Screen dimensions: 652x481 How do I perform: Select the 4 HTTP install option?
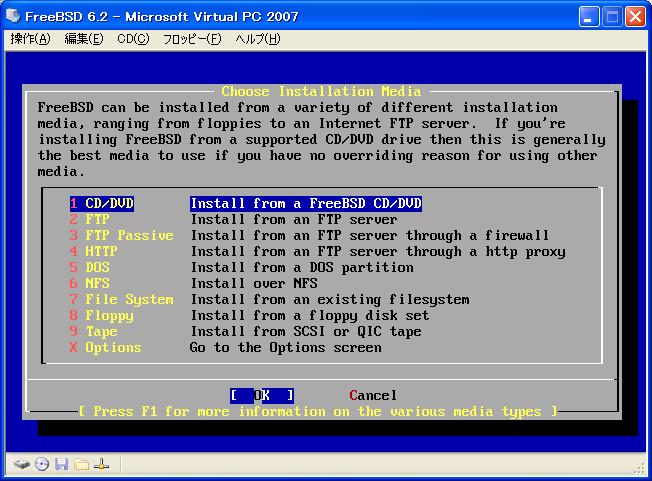tap(94, 251)
